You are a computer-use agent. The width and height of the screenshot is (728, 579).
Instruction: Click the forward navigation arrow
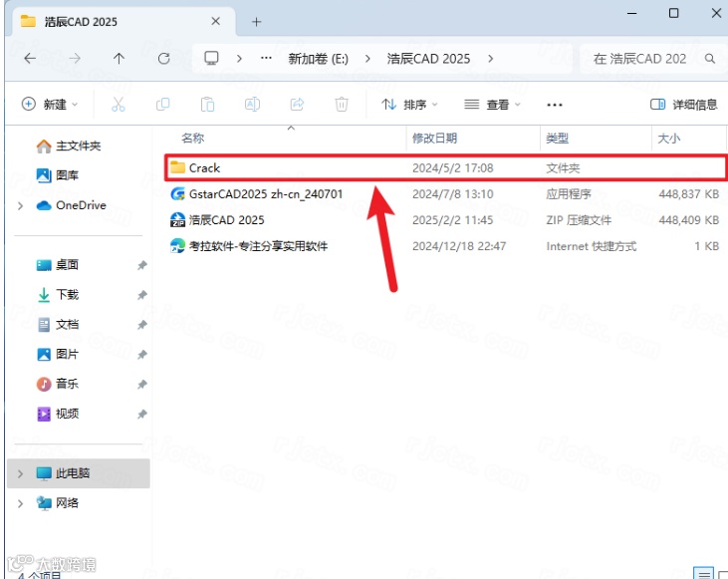pyautogui.click(x=75, y=59)
